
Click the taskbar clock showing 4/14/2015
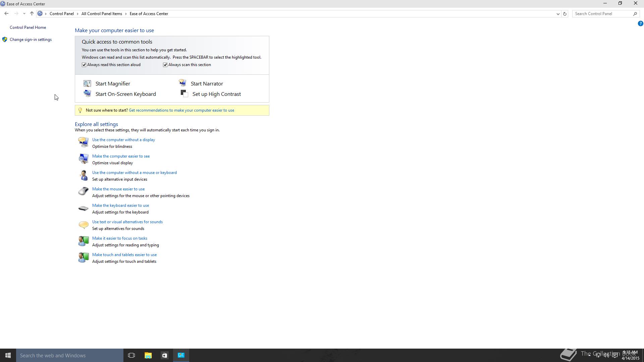tap(630, 355)
